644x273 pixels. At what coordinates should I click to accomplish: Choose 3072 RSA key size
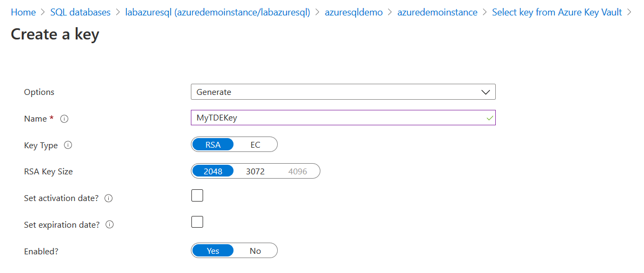pyautogui.click(x=255, y=171)
